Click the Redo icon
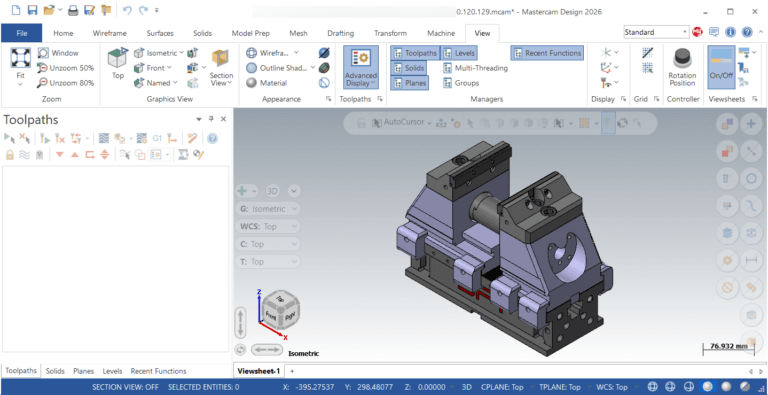The height and width of the screenshot is (395, 768). (143, 10)
